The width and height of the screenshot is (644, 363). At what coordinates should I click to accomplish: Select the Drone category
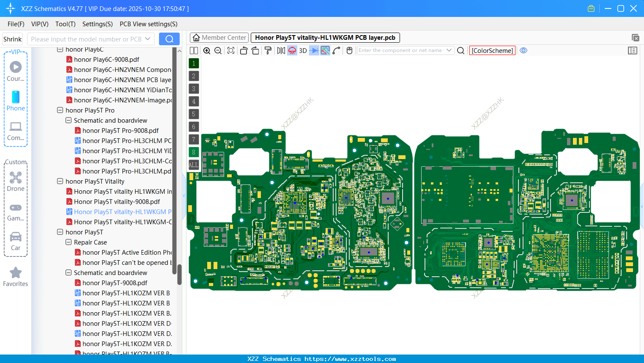pos(16,181)
